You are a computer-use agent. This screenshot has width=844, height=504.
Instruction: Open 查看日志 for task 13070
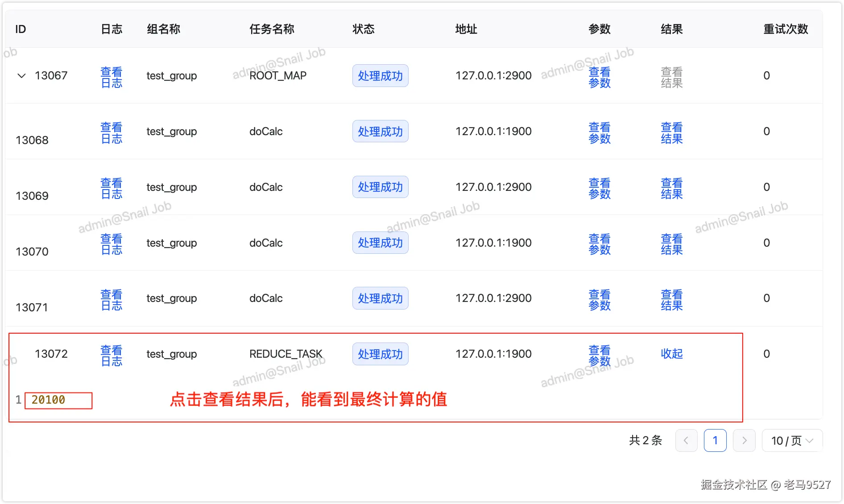[x=112, y=244]
